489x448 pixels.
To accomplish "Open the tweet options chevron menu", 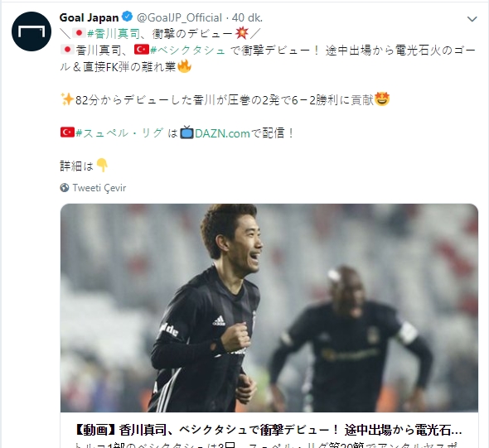I will click(472, 19).
